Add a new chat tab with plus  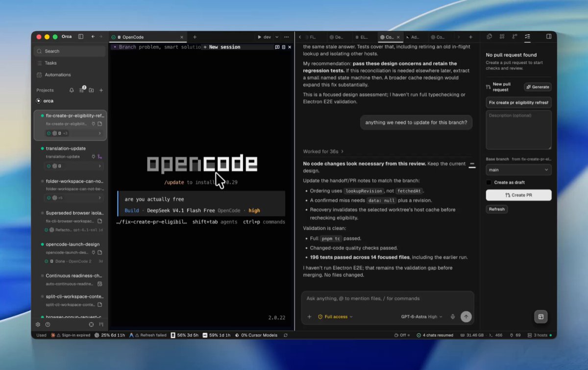pyautogui.click(x=470, y=37)
